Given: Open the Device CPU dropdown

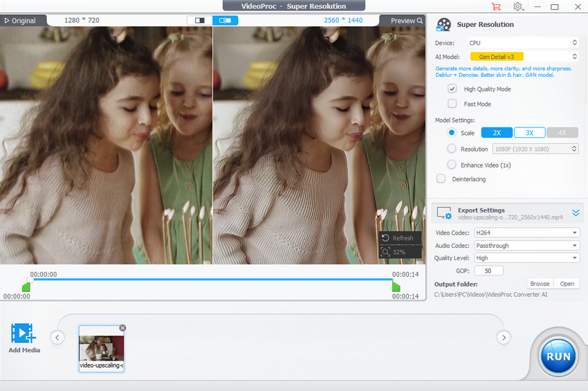Looking at the screenshot, I should (x=523, y=43).
